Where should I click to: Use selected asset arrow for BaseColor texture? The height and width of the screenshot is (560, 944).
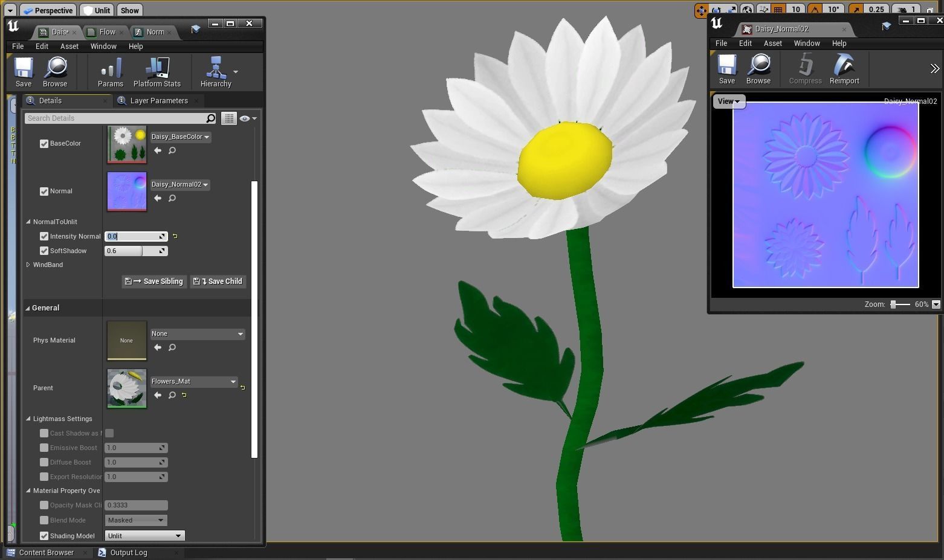coord(158,150)
